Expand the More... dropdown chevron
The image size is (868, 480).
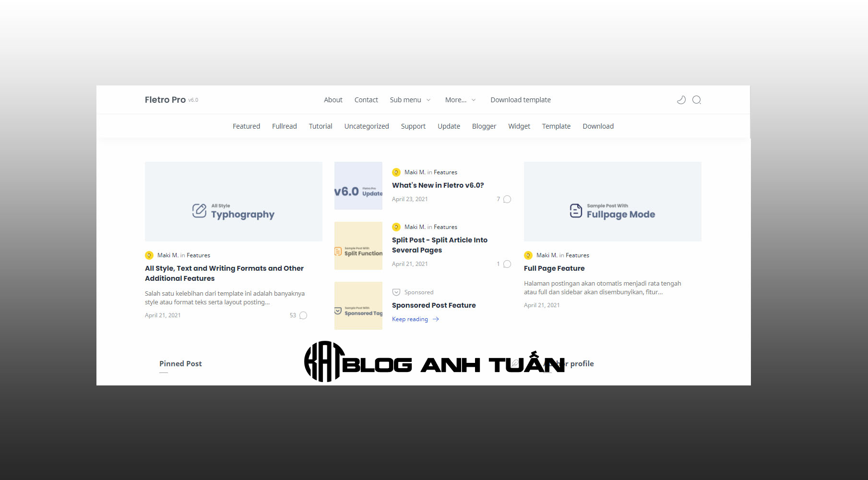474,100
